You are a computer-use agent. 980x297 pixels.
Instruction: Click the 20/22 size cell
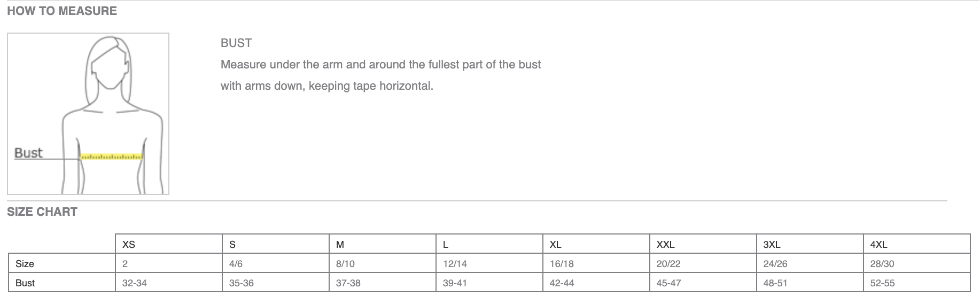[x=668, y=264]
